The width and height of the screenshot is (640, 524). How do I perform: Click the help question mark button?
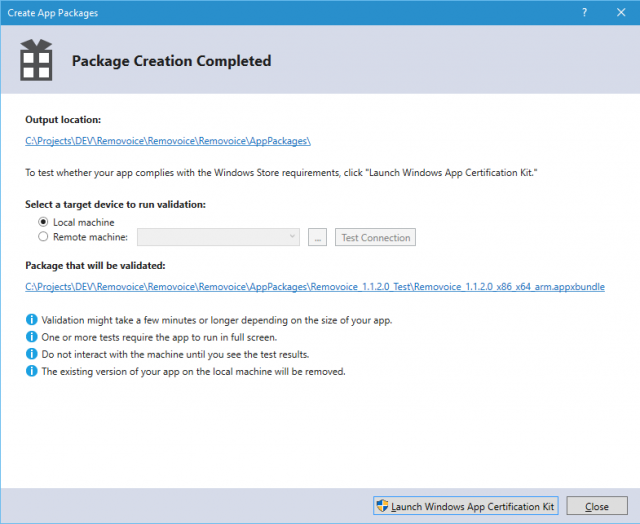pyautogui.click(x=584, y=13)
